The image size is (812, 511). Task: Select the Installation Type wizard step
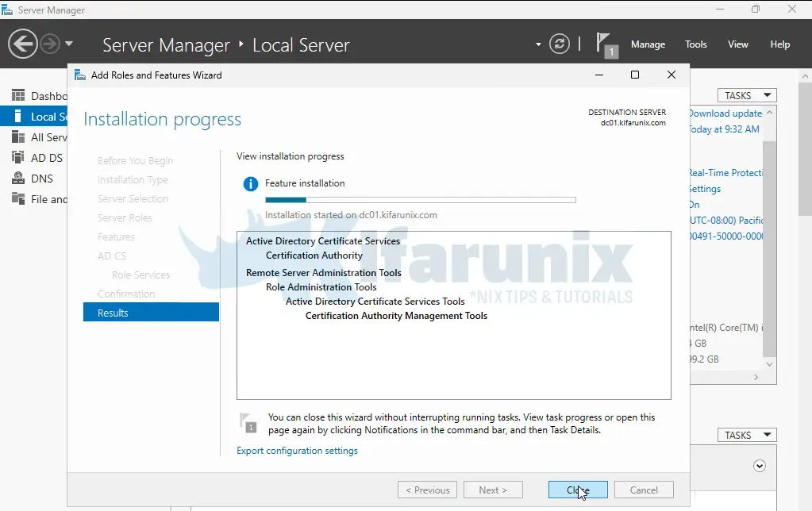(133, 179)
